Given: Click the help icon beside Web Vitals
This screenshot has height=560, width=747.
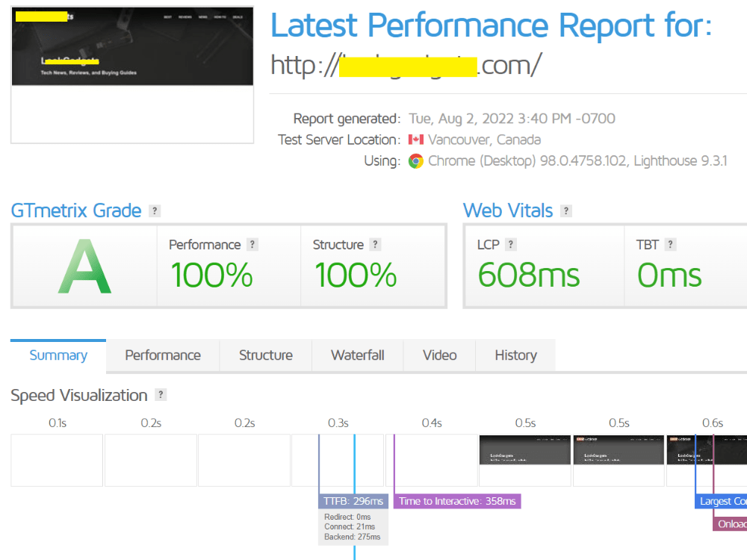Looking at the screenshot, I should (566, 211).
